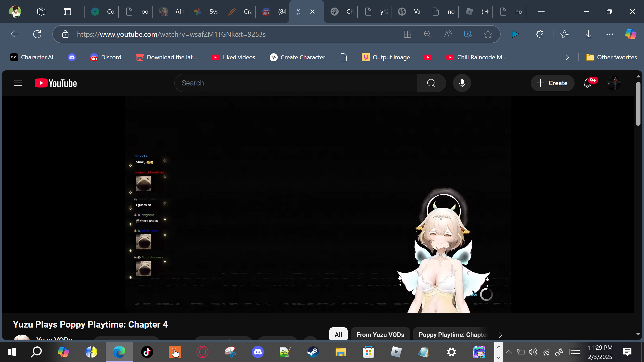
Task: Open YouTube notifications bell
Action: [x=587, y=83]
